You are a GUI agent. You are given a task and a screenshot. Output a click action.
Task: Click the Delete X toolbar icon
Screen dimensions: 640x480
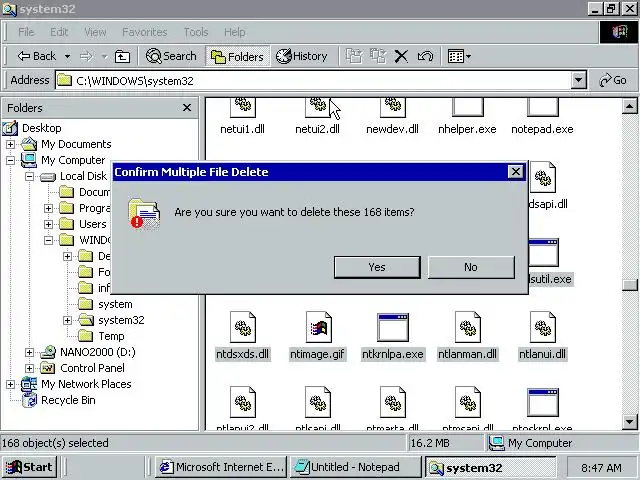point(401,56)
